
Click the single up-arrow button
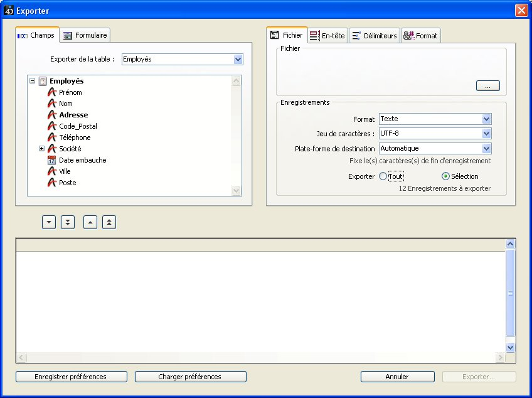(x=90, y=222)
